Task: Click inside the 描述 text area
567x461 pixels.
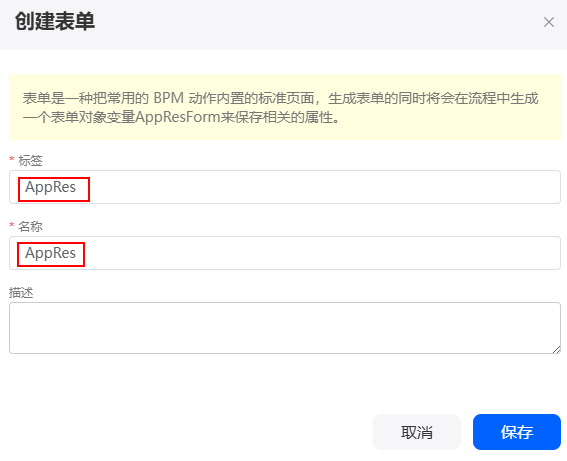Action: click(285, 328)
